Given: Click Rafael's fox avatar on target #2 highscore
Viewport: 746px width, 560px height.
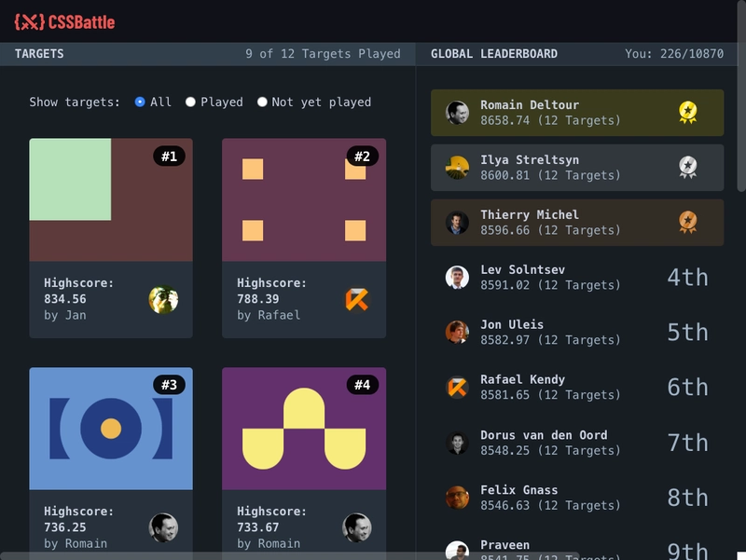Looking at the screenshot, I should [355, 298].
